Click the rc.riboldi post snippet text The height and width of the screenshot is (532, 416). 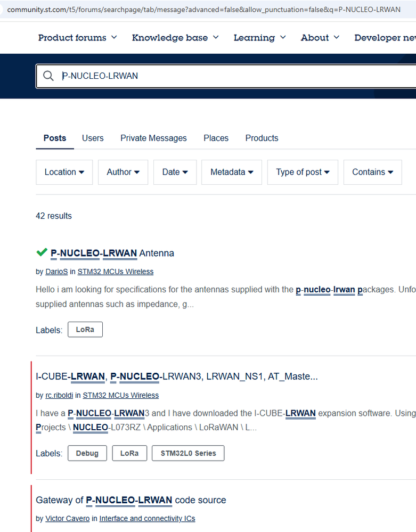[x=226, y=420]
